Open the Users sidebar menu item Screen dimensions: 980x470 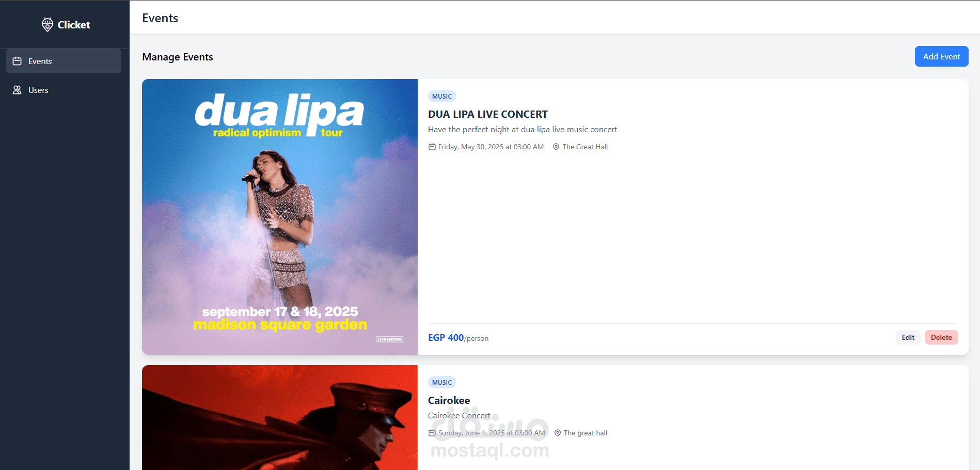click(64, 90)
